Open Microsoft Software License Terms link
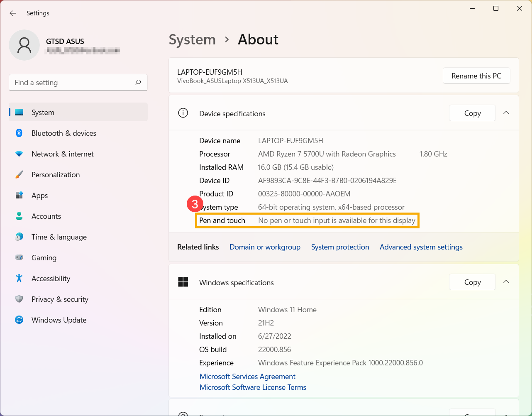The width and height of the screenshot is (532, 416). (x=253, y=387)
